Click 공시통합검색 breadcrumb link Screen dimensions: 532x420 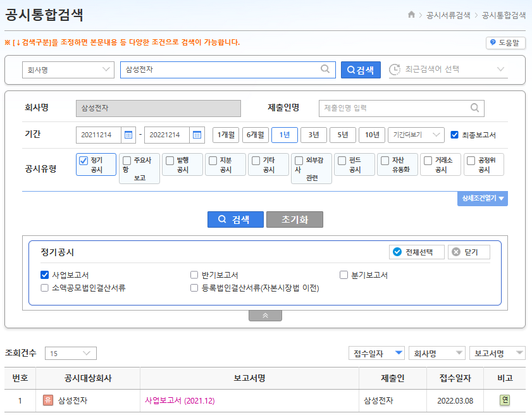point(504,15)
